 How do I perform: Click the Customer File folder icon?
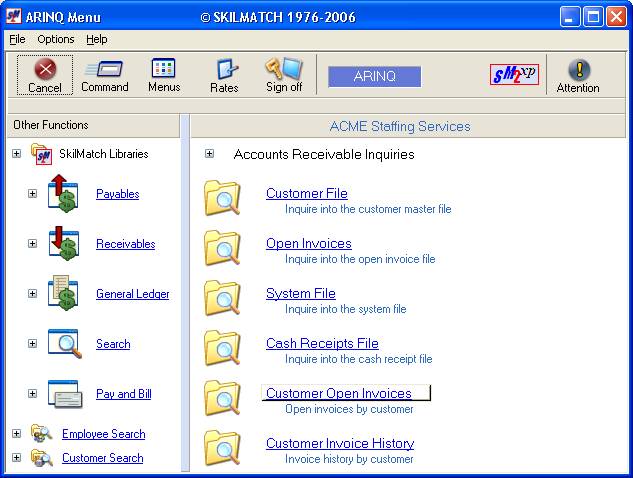tap(222, 198)
